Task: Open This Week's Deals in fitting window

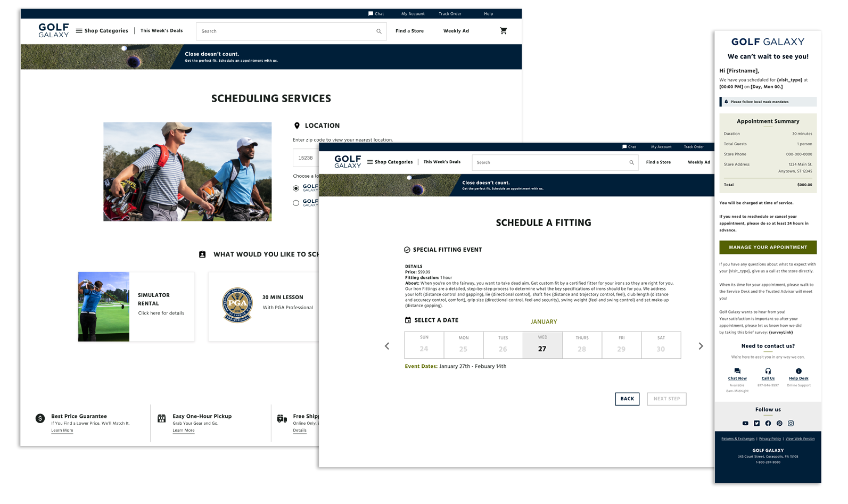Action: tap(442, 162)
